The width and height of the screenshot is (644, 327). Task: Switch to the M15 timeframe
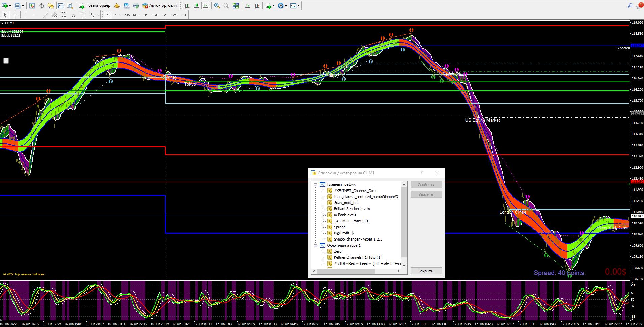pos(127,15)
